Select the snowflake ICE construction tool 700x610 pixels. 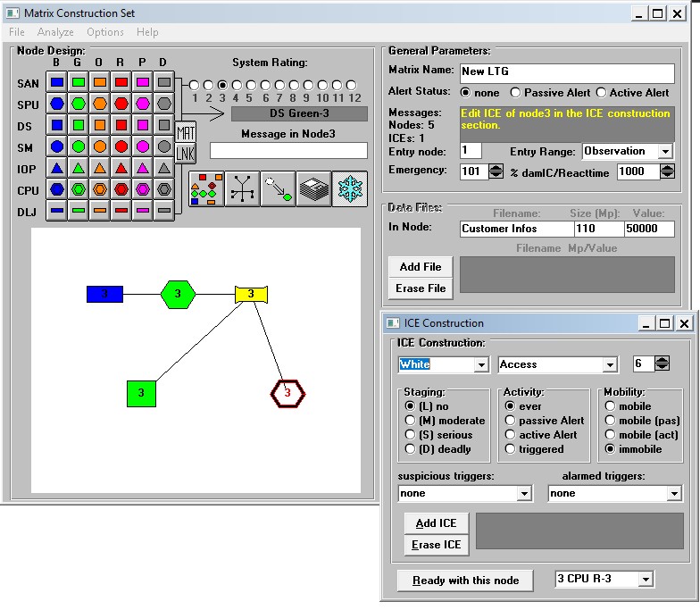[350, 189]
